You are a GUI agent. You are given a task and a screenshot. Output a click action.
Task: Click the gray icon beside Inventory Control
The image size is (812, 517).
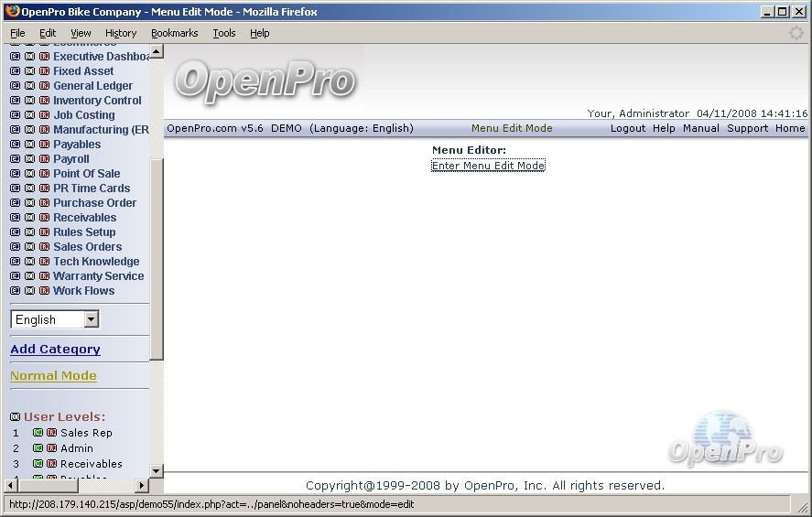point(29,101)
